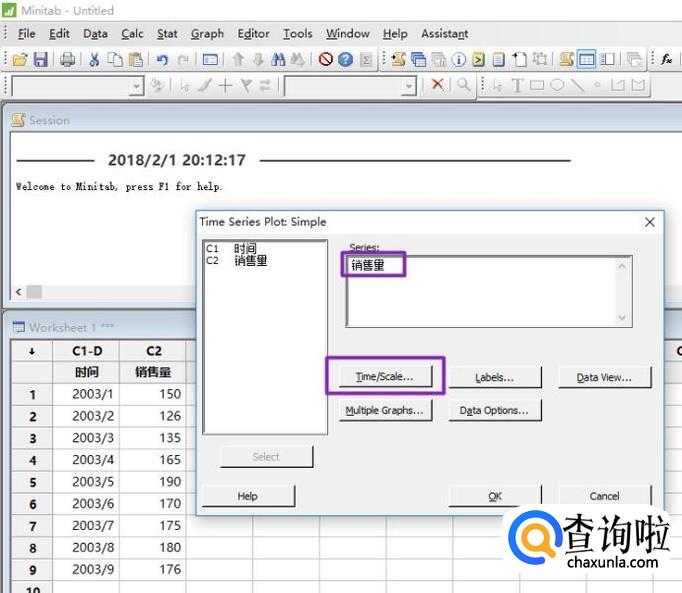This screenshot has height=593, width=682.
Task: Select worksheet cell 2003/9
Action: [87, 570]
